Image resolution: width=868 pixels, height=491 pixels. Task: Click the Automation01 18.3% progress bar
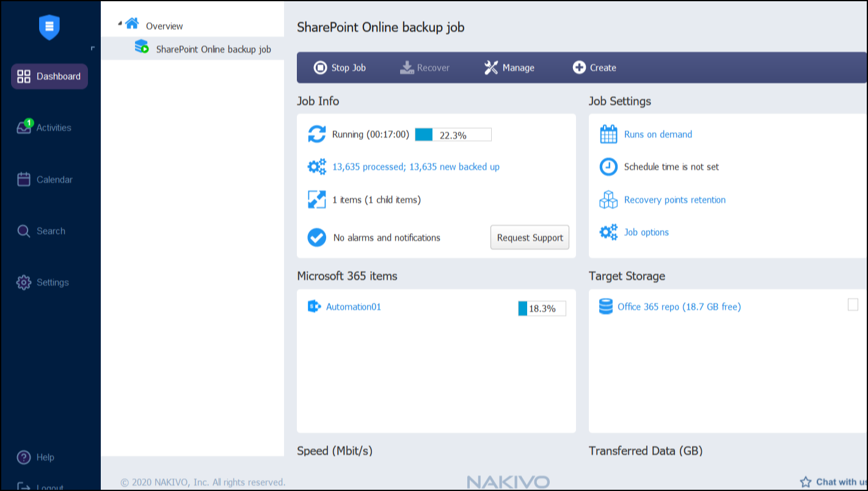pos(542,308)
